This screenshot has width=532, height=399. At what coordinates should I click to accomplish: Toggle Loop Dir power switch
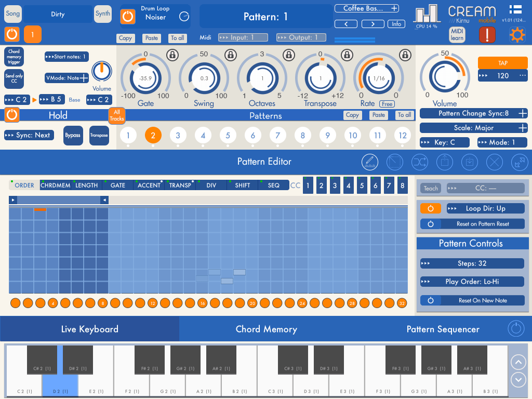pyautogui.click(x=430, y=208)
